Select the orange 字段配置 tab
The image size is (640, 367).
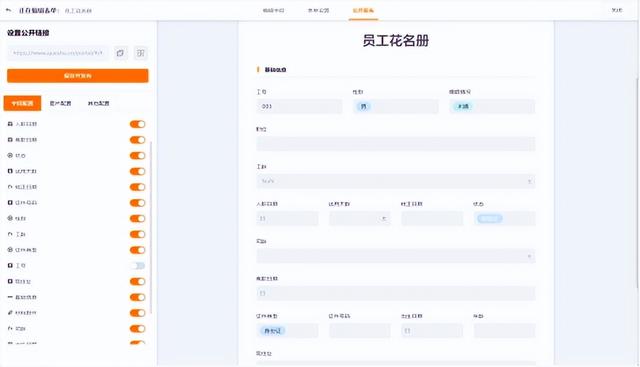pos(22,103)
